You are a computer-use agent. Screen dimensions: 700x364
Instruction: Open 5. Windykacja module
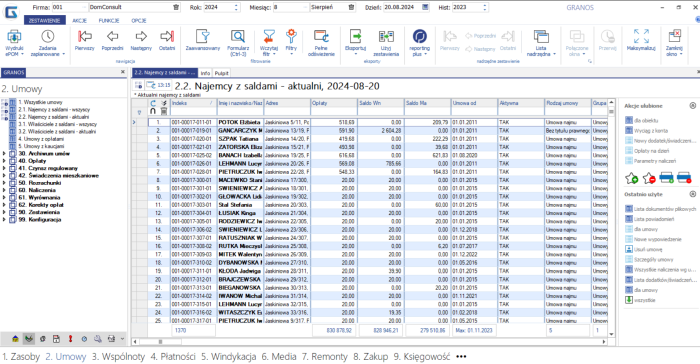pos(229,356)
